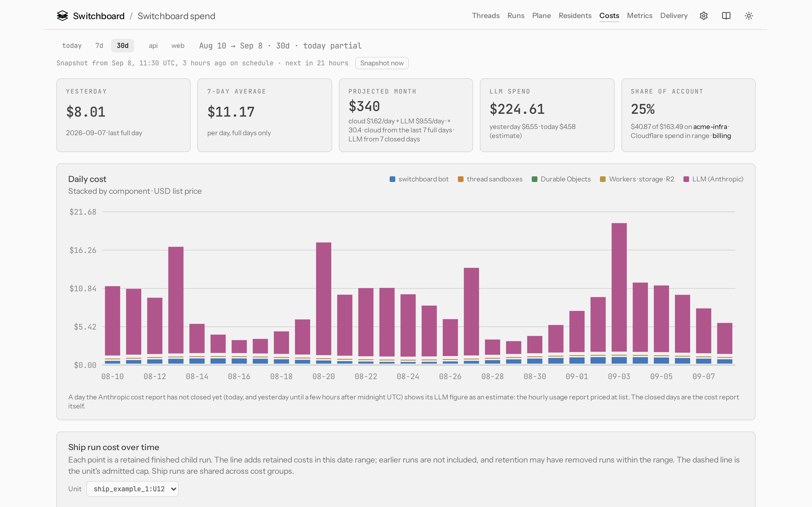Image resolution: width=812 pixels, height=507 pixels.
Task: Filter costs by api source
Action: point(153,46)
